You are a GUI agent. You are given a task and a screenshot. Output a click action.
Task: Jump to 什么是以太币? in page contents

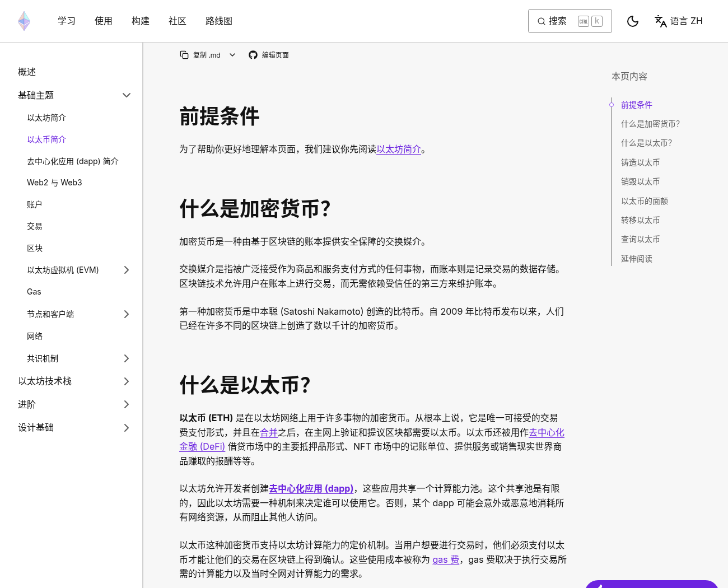[646, 143]
